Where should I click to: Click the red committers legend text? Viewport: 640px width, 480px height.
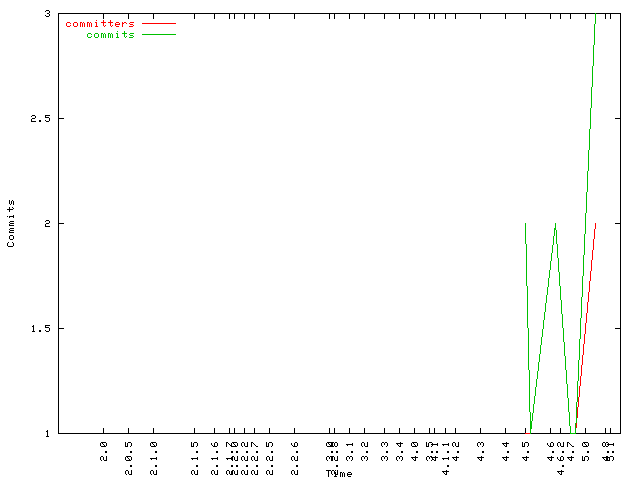tap(99, 23)
